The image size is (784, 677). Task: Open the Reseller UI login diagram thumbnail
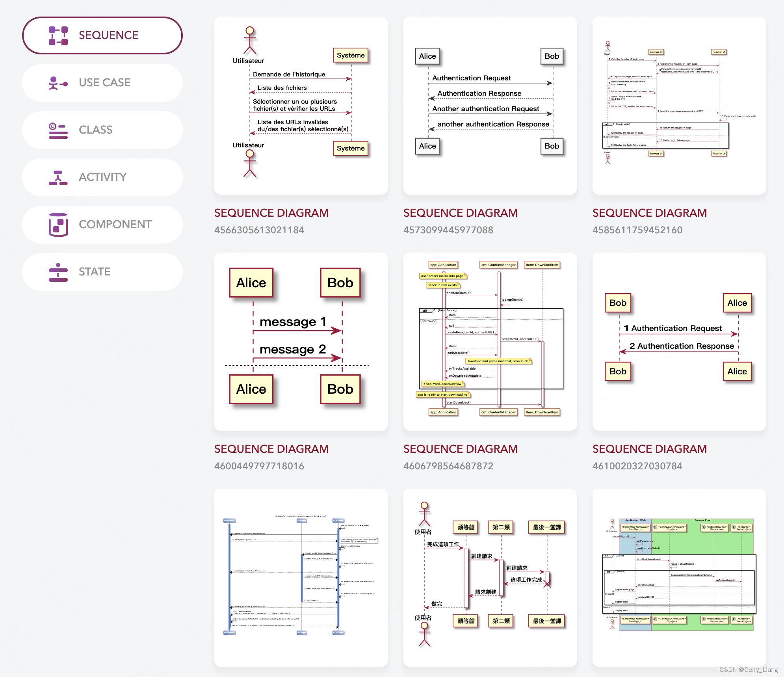[x=679, y=105]
